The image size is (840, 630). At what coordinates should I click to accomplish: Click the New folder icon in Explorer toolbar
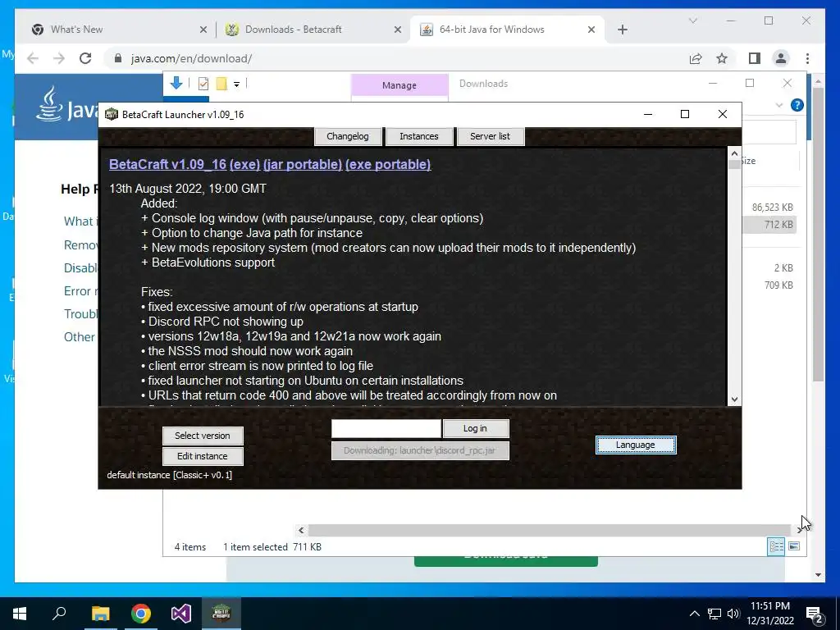point(221,84)
